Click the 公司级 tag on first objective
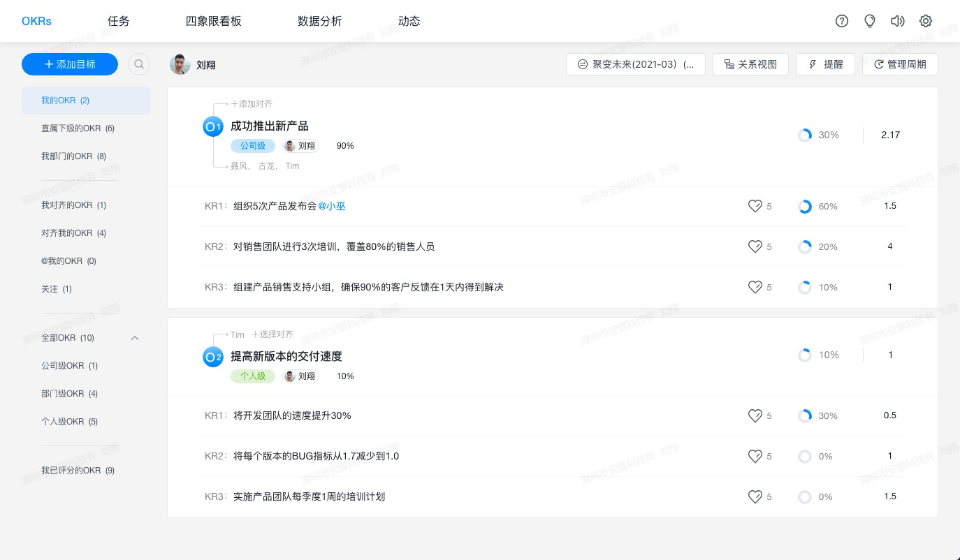This screenshot has width=960, height=560. 253,146
